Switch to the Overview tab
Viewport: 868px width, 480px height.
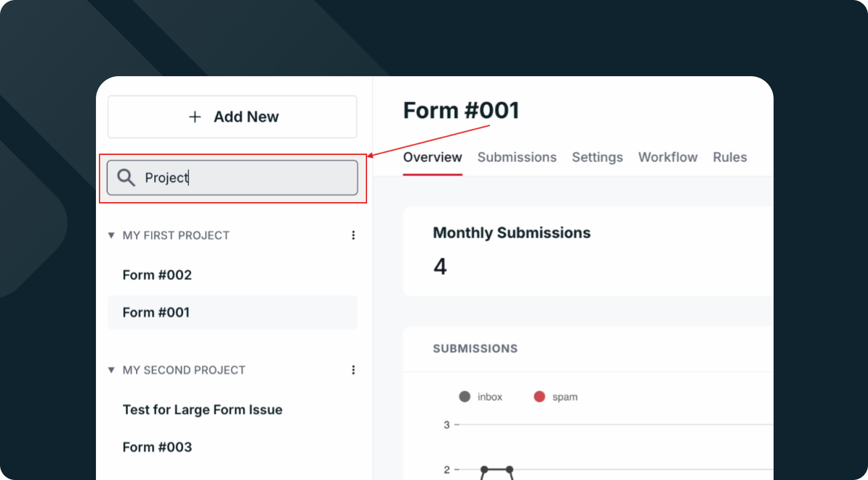[x=432, y=157]
